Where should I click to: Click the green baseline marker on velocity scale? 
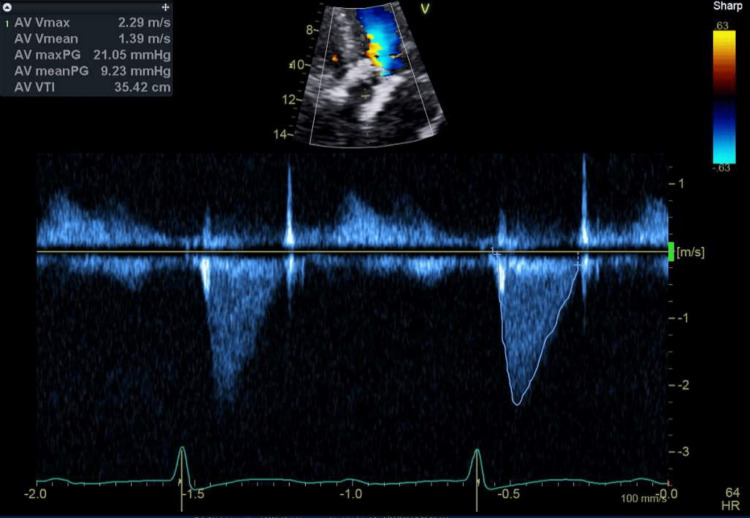pos(671,252)
